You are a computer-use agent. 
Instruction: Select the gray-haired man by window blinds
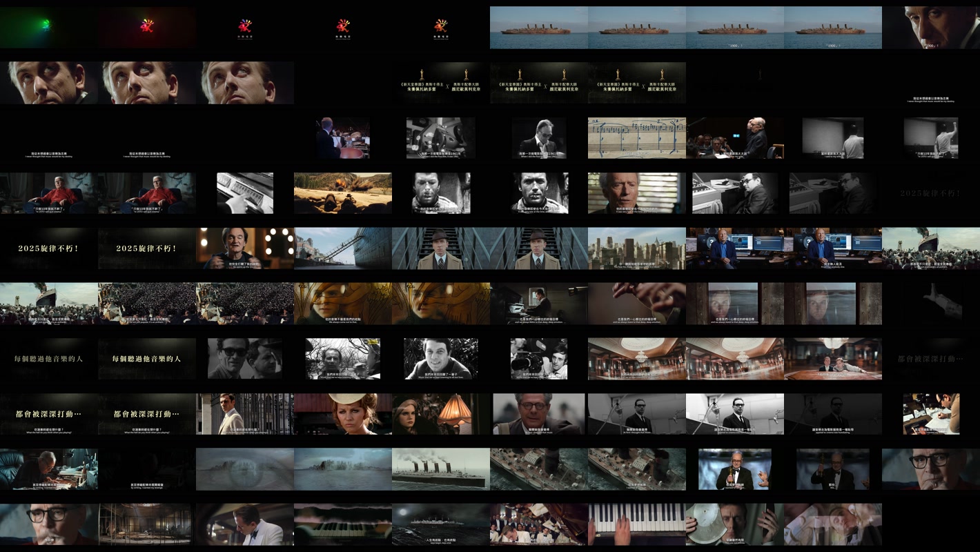click(x=636, y=193)
